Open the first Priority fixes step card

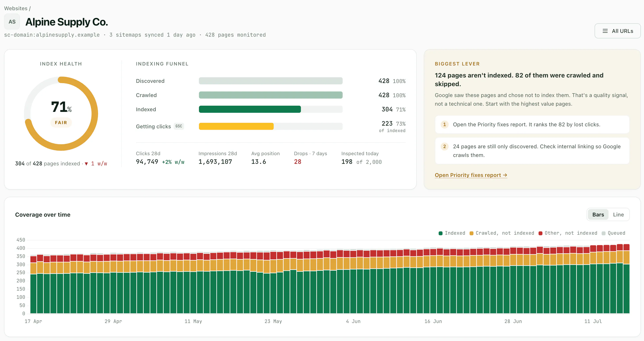(x=532, y=124)
